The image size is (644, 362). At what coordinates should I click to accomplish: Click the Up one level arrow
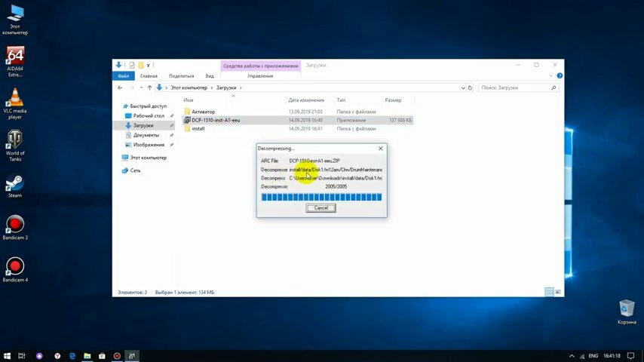point(149,87)
